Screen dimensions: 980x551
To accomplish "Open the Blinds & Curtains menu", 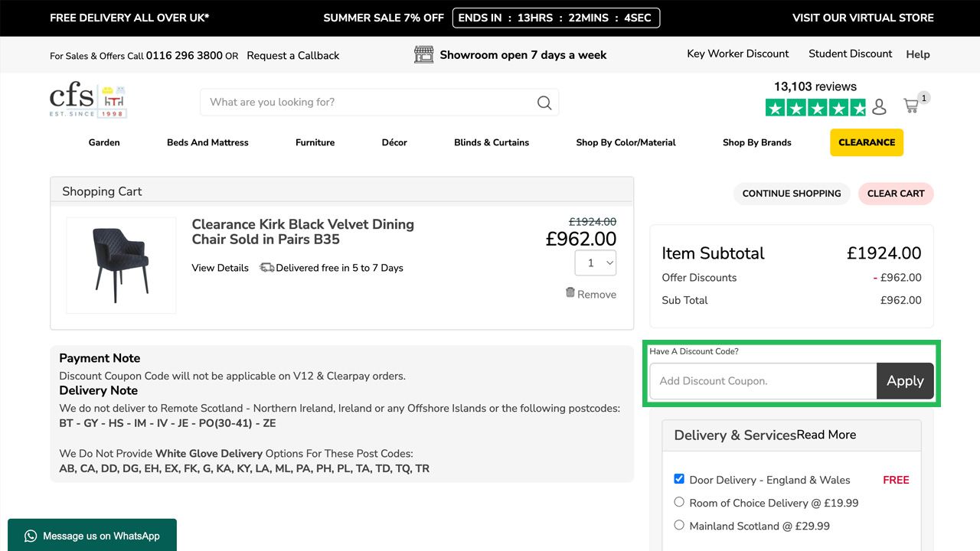I will (x=492, y=142).
